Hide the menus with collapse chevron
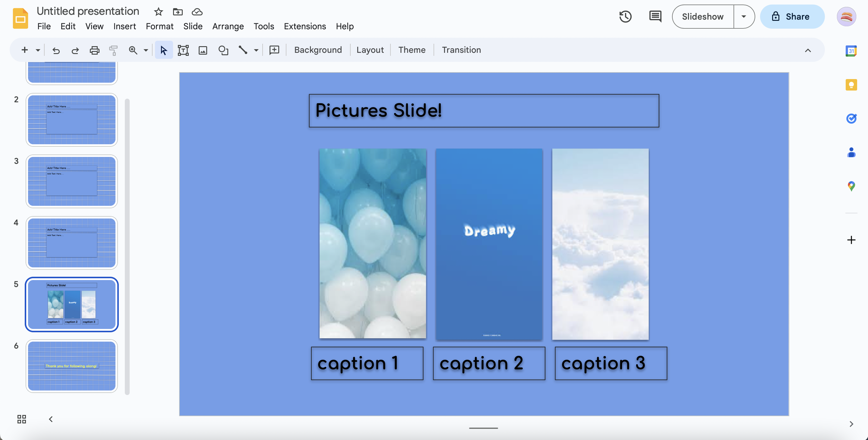868x440 pixels. pos(808,51)
